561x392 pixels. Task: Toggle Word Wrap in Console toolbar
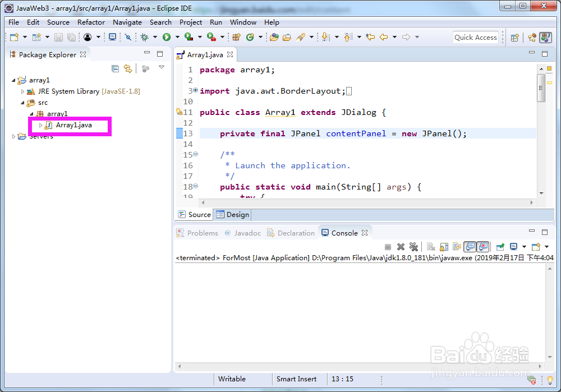pos(457,247)
